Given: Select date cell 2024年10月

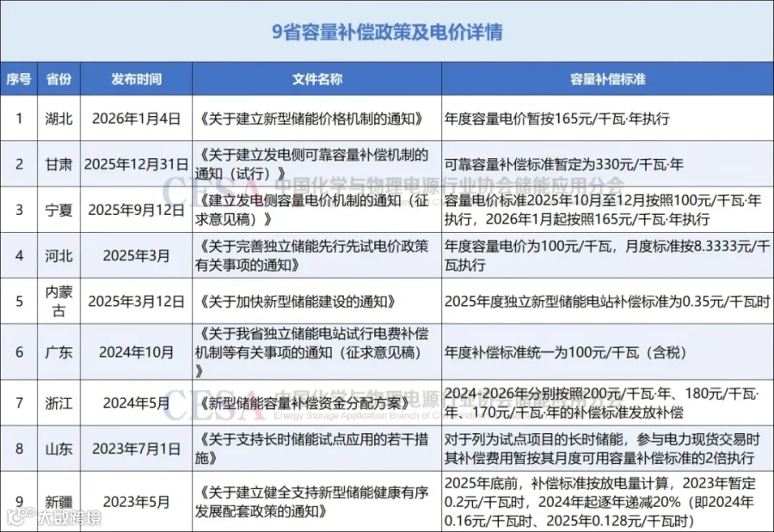Looking at the screenshot, I should click(136, 352).
